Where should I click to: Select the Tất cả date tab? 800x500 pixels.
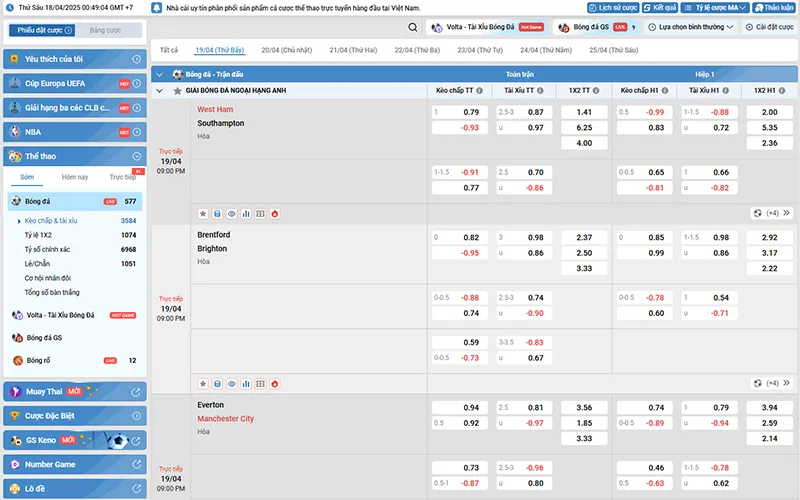tap(169, 50)
